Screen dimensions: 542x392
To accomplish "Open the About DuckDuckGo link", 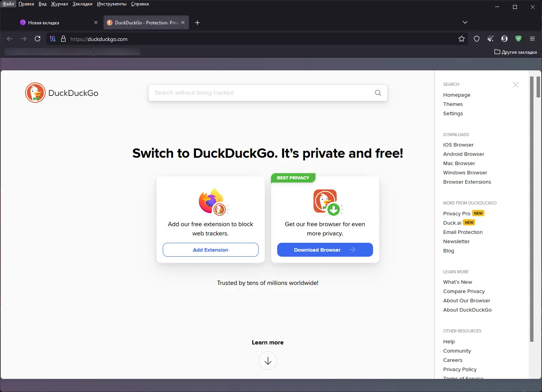I will (467, 310).
